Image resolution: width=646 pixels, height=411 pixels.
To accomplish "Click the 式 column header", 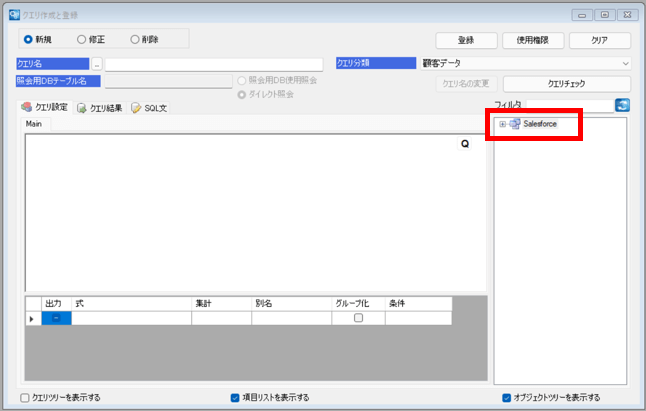I will pyautogui.click(x=131, y=304).
